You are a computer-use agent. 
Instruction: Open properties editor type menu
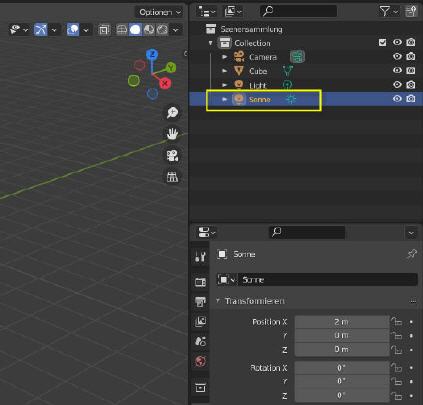[206, 232]
